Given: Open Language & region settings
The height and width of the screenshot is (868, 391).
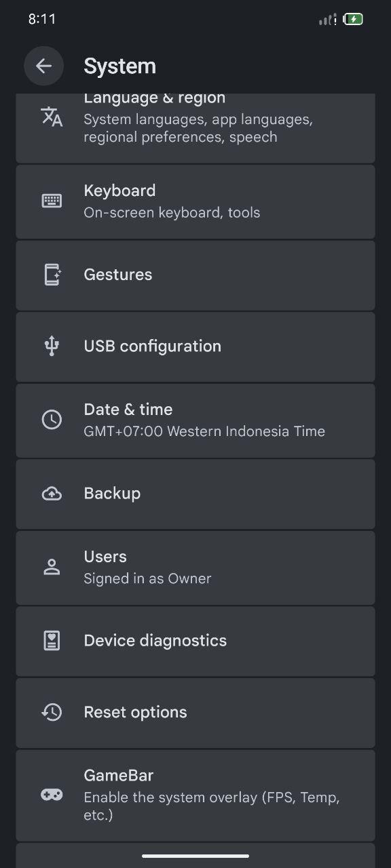Looking at the screenshot, I should pyautogui.click(x=195, y=128).
